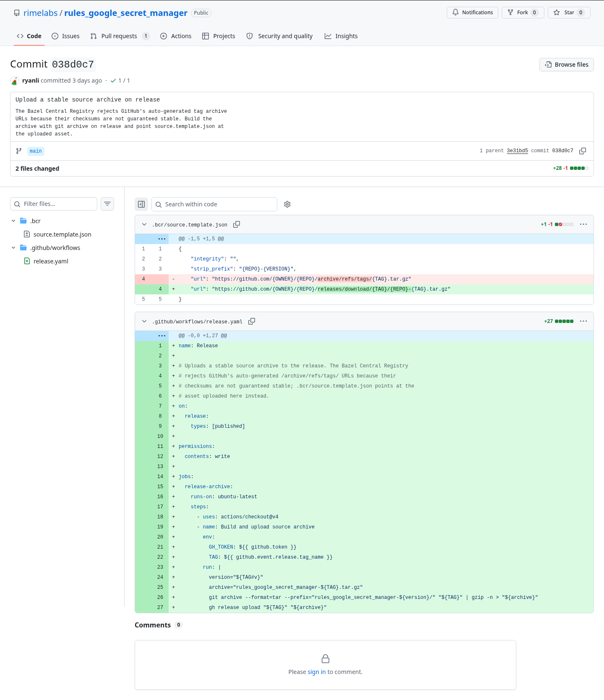Click the Public visibility badge

pos(201,13)
